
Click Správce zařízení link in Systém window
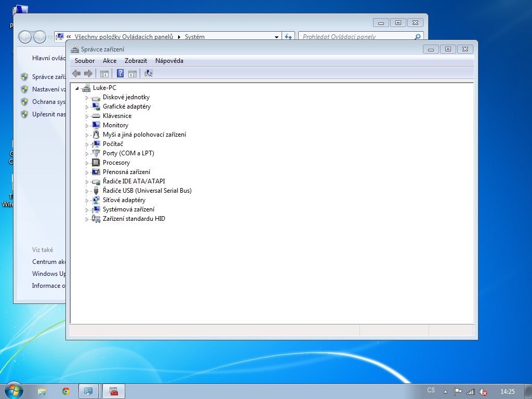pos(49,77)
